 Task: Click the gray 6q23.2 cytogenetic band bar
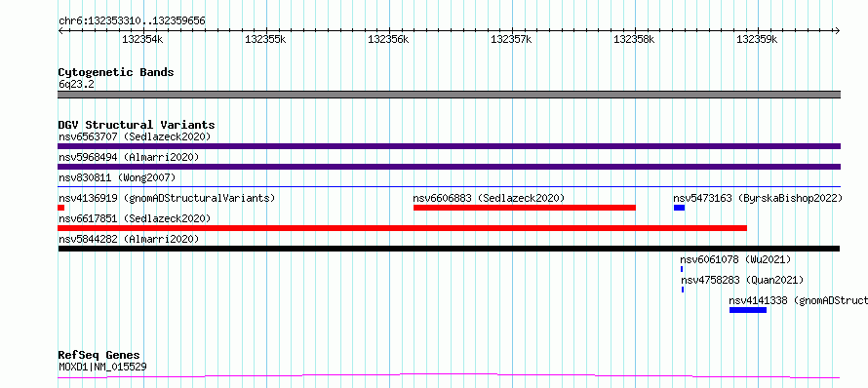coord(449,95)
